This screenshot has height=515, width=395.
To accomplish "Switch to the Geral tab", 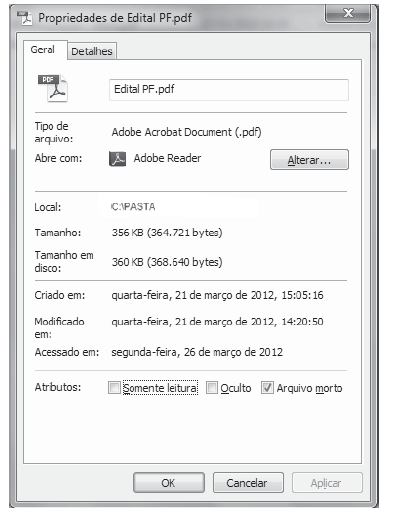I will click(43, 50).
